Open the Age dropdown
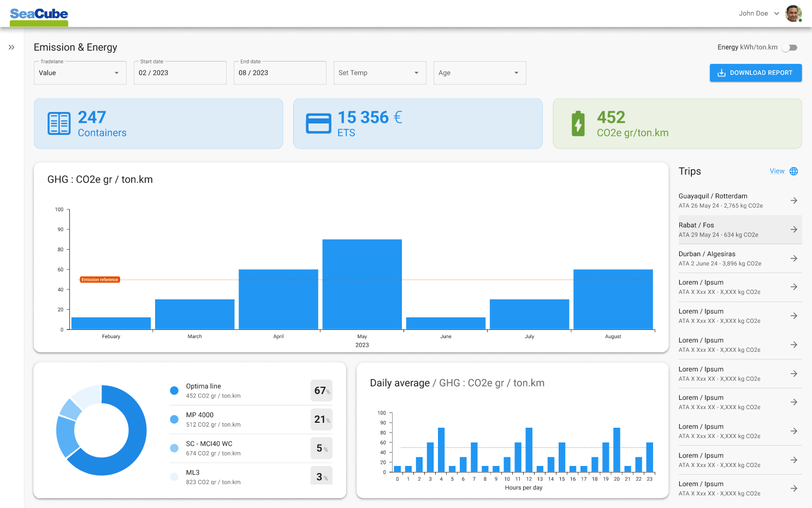 pyautogui.click(x=480, y=73)
